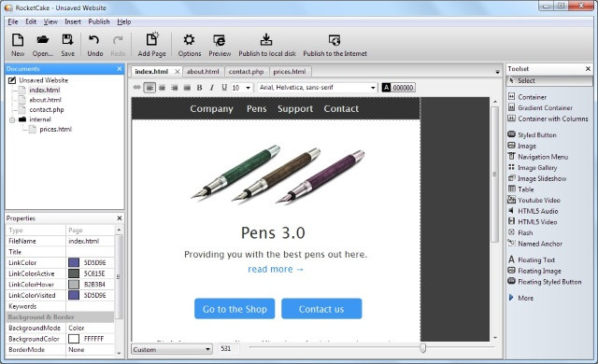Switch to the prices.html tab
This screenshot has width=598, height=364.
tap(290, 71)
